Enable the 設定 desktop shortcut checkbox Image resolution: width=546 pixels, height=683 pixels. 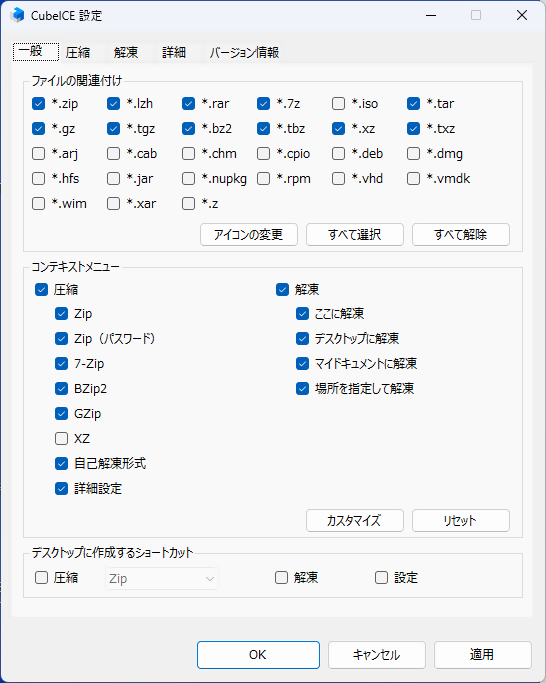point(381,578)
